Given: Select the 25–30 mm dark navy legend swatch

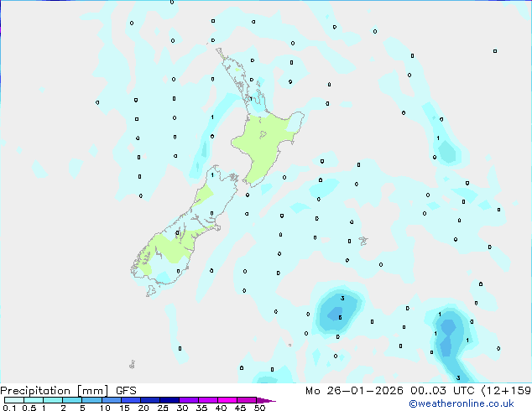Looking at the screenshot, I should [x=169, y=400].
